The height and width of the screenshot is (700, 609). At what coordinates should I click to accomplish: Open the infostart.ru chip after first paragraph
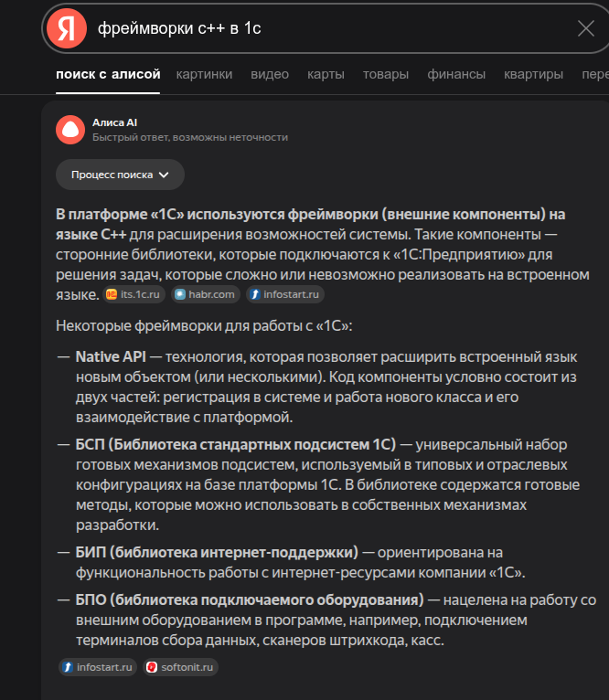click(285, 294)
